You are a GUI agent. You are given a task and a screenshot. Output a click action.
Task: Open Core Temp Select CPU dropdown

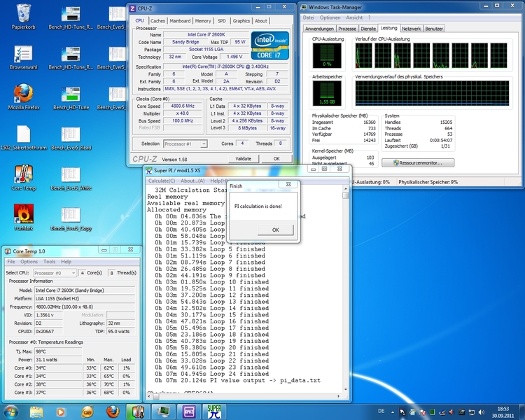pos(55,273)
